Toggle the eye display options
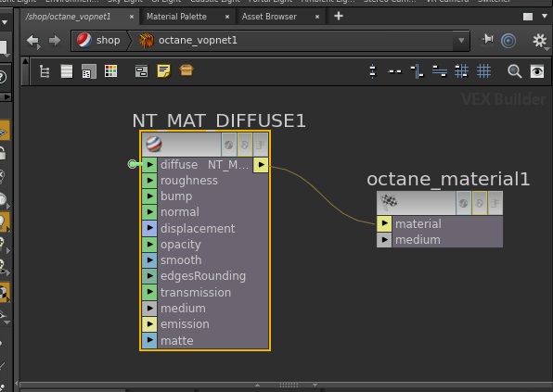This screenshot has height=392, width=553. 537,71
